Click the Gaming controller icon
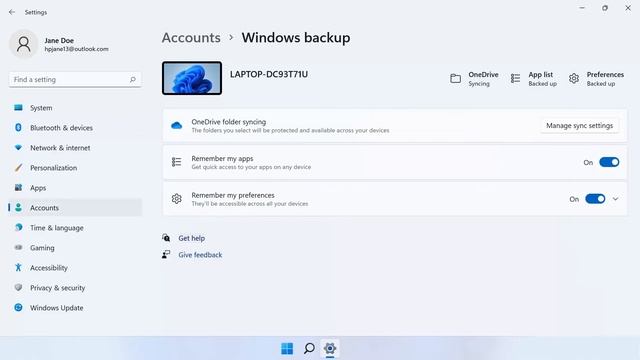 coord(18,247)
